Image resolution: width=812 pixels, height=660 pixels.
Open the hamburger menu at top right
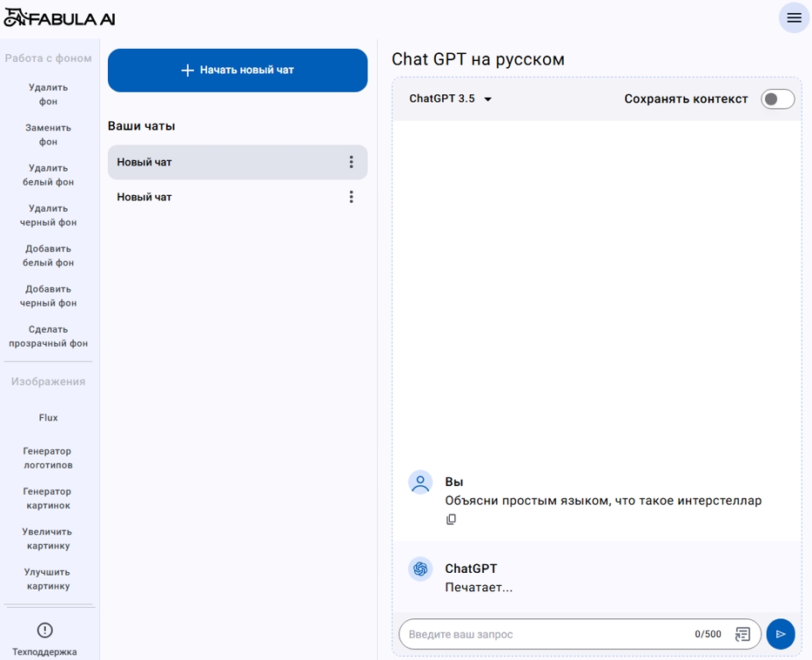(x=794, y=17)
